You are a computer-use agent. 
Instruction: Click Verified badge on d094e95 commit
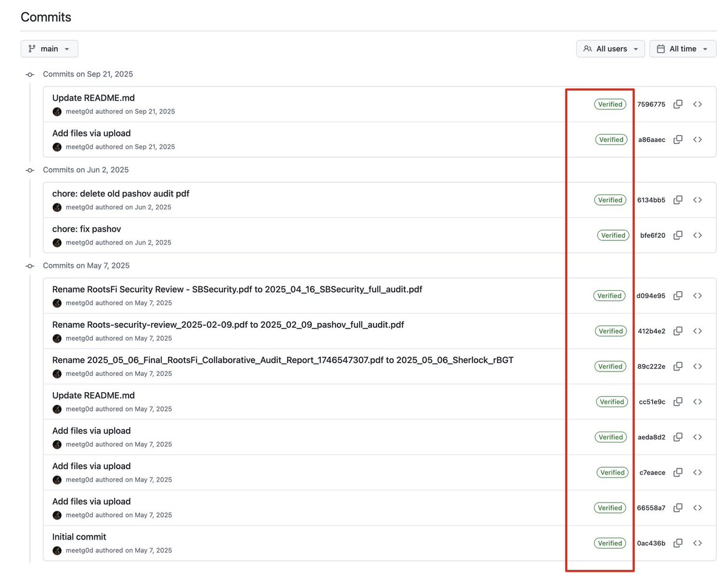609,296
